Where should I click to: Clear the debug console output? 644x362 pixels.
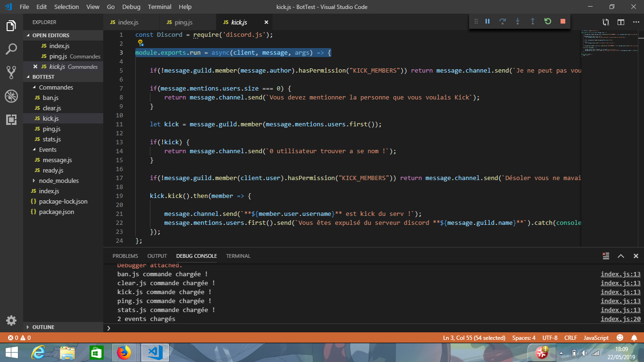606,256
